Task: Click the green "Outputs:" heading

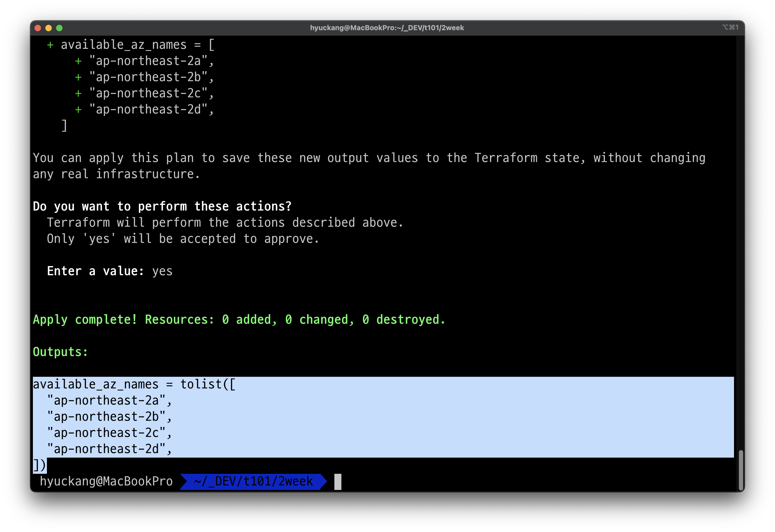Action: [x=60, y=352]
